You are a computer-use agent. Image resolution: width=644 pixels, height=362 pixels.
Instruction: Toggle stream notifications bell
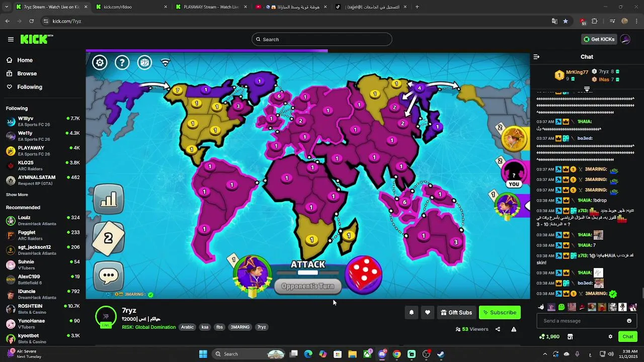[412, 312]
